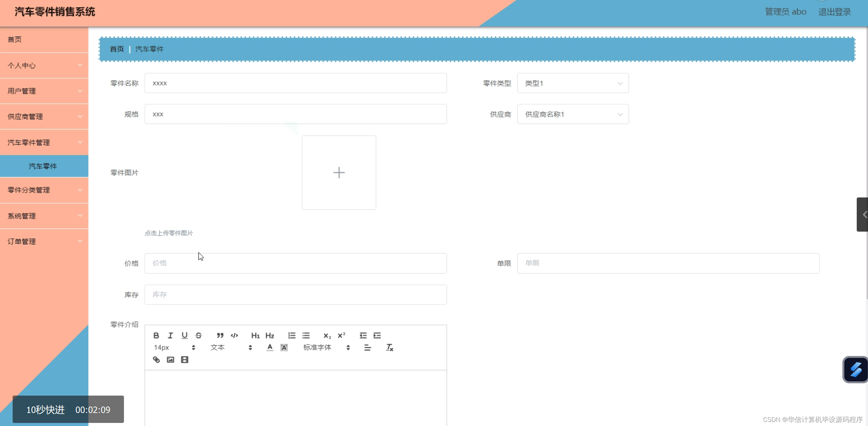Screen dimensions: 868x426
Task: Clear text formatting in editor
Action: click(390, 348)
